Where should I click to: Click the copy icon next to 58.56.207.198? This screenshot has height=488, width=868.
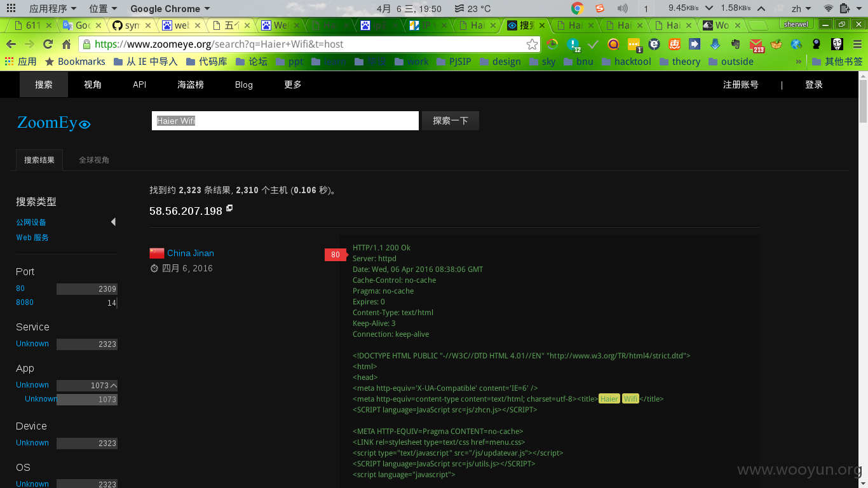229,208
